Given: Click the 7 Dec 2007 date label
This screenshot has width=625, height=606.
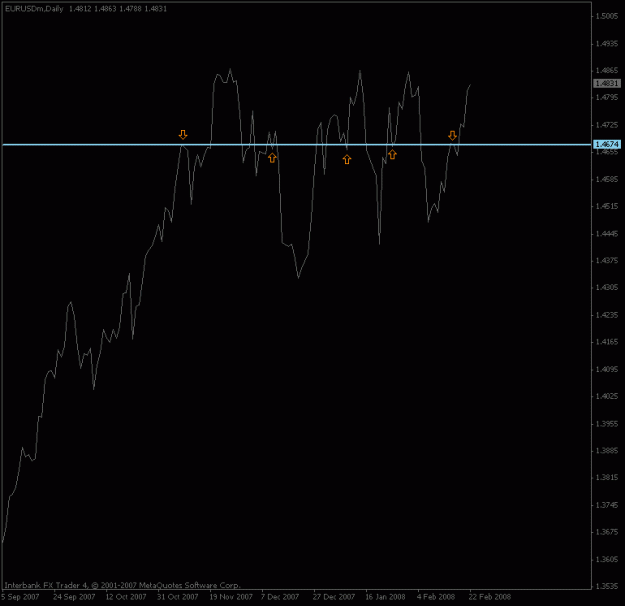Looking at the screenshot, I should 280,597.
